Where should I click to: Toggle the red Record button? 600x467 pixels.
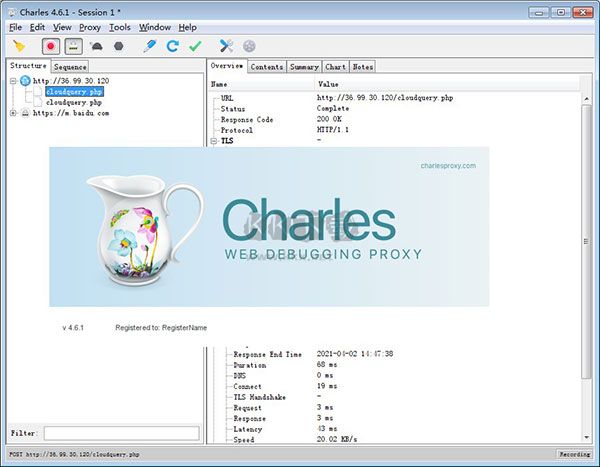point(51,46)
